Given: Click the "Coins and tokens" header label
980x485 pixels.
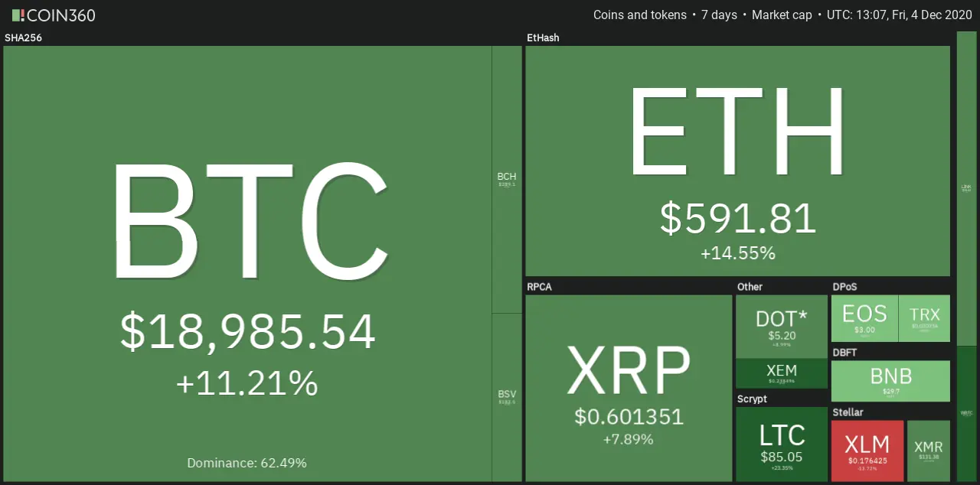Looking at the screenshot, I should pos(640,15).
